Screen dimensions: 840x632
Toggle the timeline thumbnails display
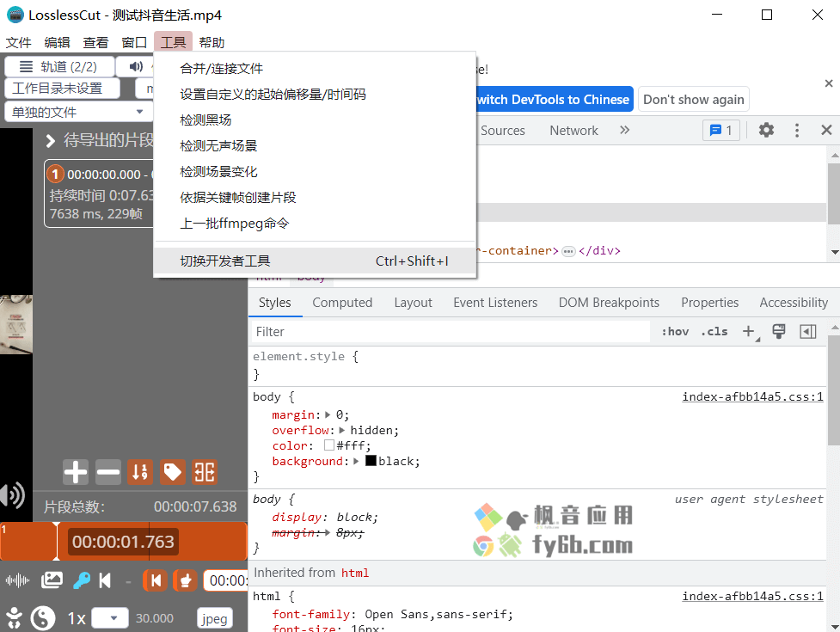pos(52,580)
